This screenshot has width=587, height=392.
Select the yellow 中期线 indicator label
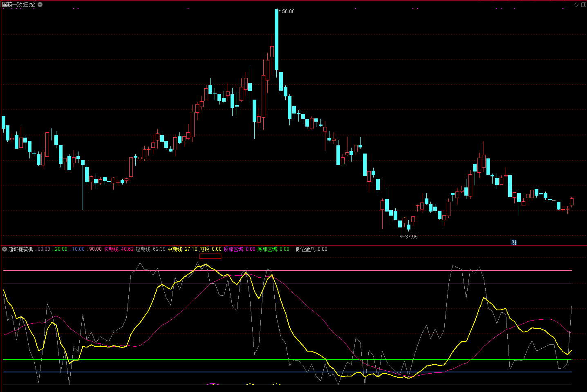[x=175, y=249]
